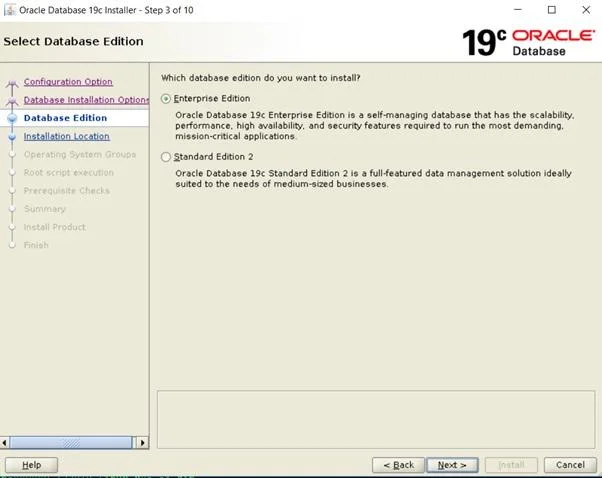602x478 pixels.
Task: Select the Enterprise Edition radio button
Action: (166, 99)
